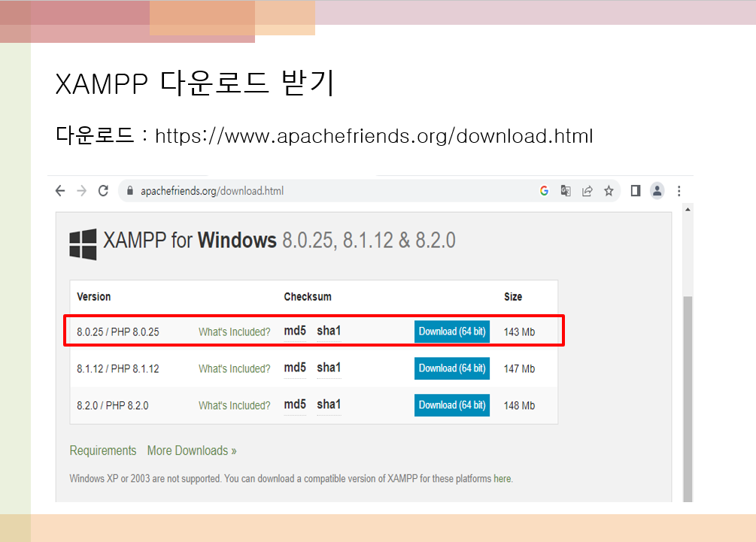Reload the page with the refresh icon
The image size is (756, 542).
point(103,191)
